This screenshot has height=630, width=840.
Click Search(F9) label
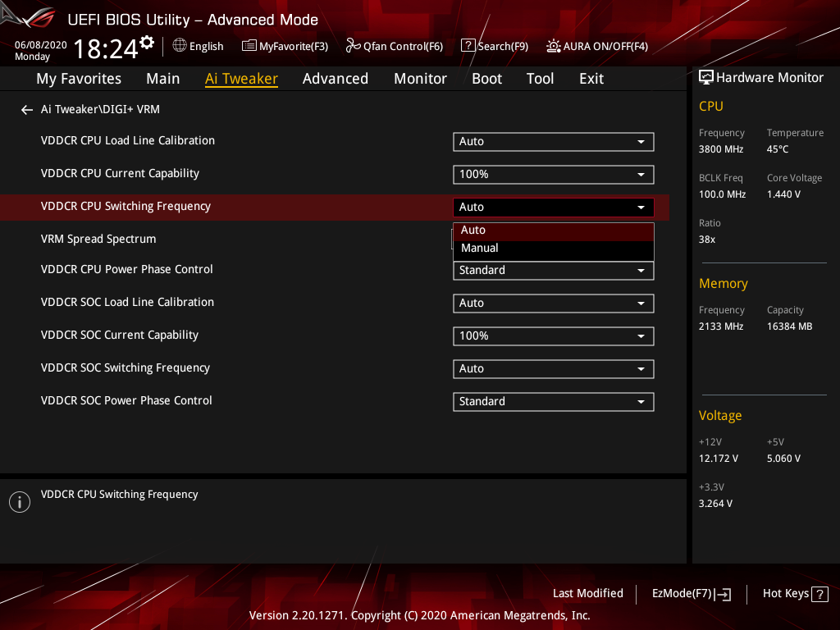(503, 47)
